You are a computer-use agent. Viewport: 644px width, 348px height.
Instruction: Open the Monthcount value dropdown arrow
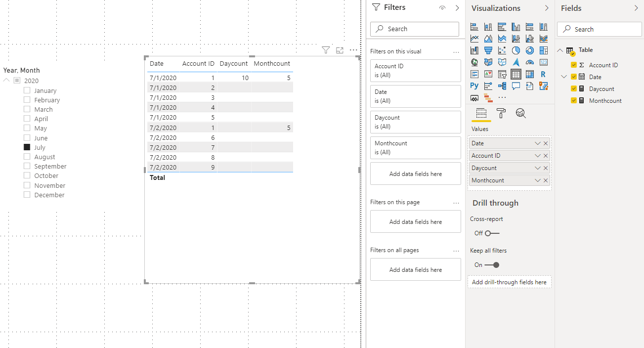pos(538,180)
